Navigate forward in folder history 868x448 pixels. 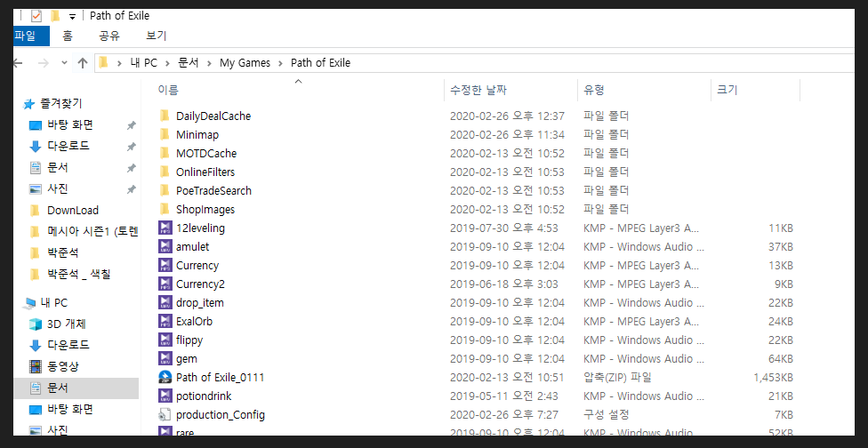pos(44,63)
